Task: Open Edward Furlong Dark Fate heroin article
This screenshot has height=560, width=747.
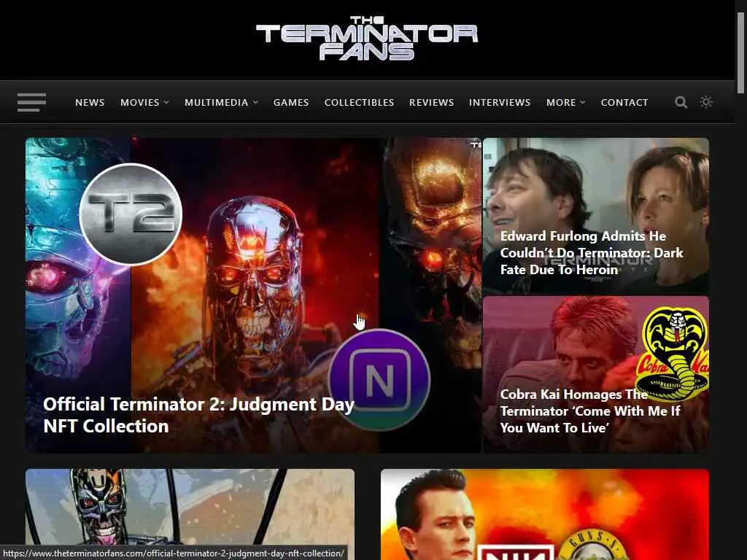Action: [x=592, y=253]
